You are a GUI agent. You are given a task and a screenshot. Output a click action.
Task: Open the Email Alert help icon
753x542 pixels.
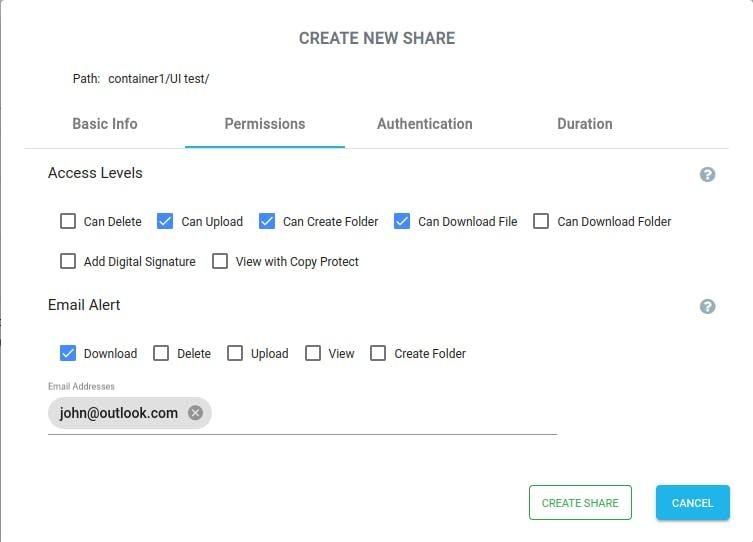[707, 306]
